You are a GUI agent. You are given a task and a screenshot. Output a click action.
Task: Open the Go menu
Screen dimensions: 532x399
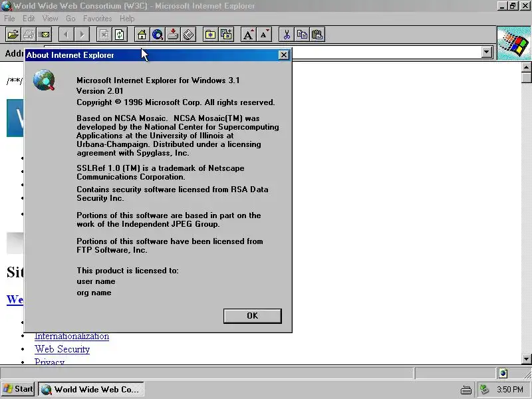coord(70,19)
